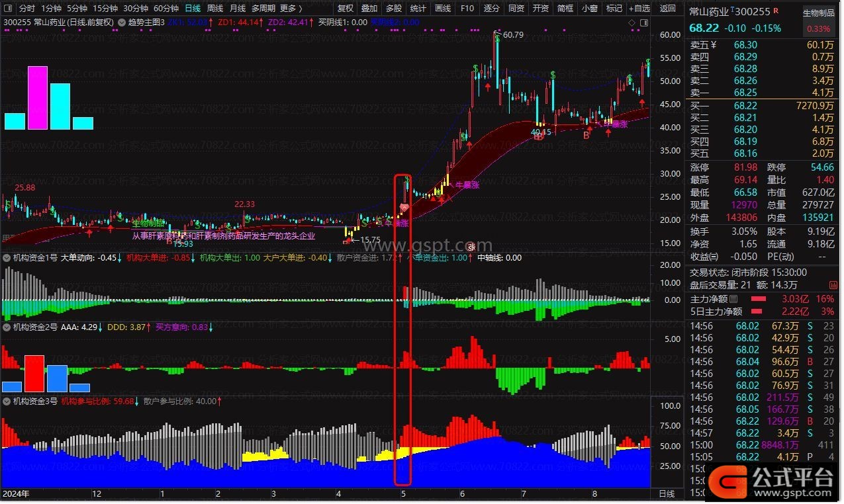Open the 机构资金1号 indicator dropdown arrow

pyautogui.click(x=7, y=257)
